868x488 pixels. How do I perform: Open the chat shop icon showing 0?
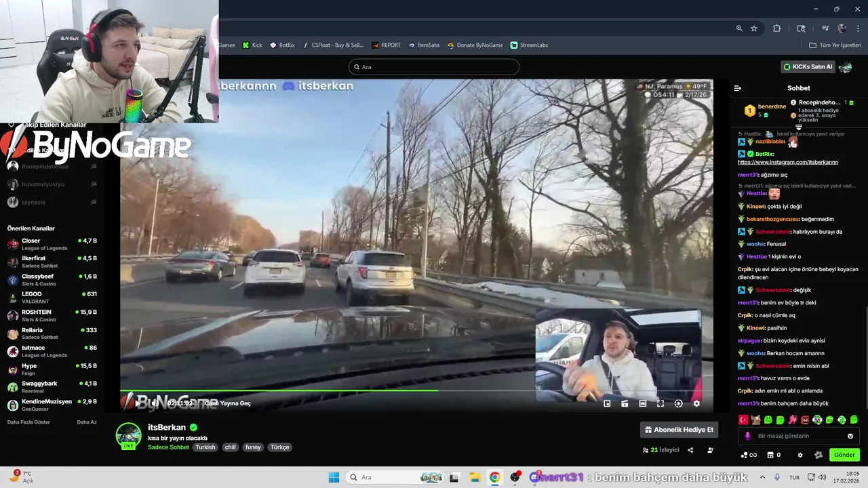click(x=774, y=455)
